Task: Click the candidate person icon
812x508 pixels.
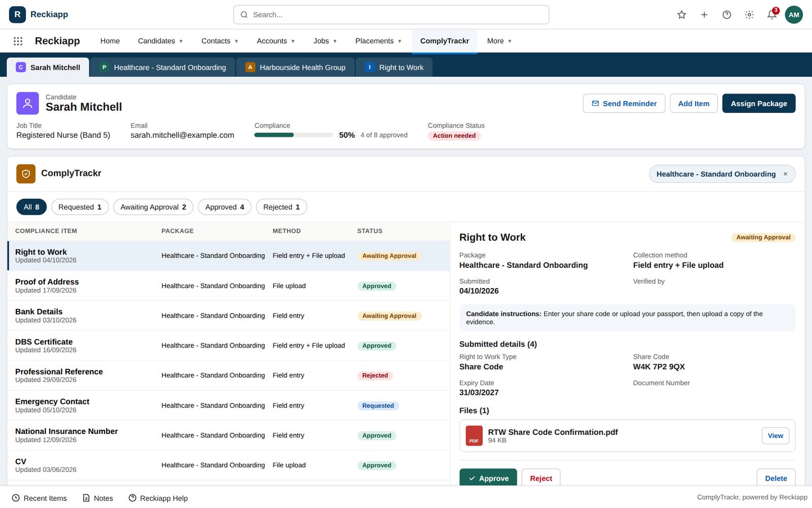Action: pyautogui.click(x=27, y=103)
